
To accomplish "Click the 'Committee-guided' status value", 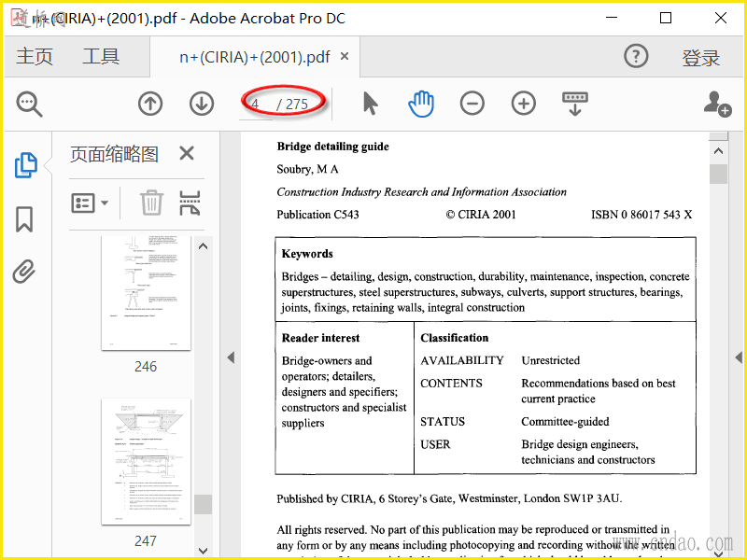I will (x=565, y=422).
